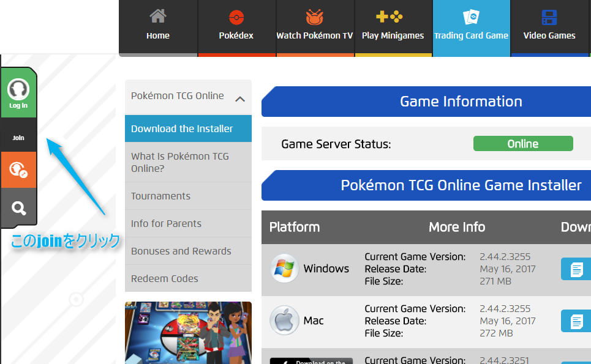Open What Is Pokémon TCG Online? page
The width and height of the screenshot is (591, 364).
coord(188,162)
